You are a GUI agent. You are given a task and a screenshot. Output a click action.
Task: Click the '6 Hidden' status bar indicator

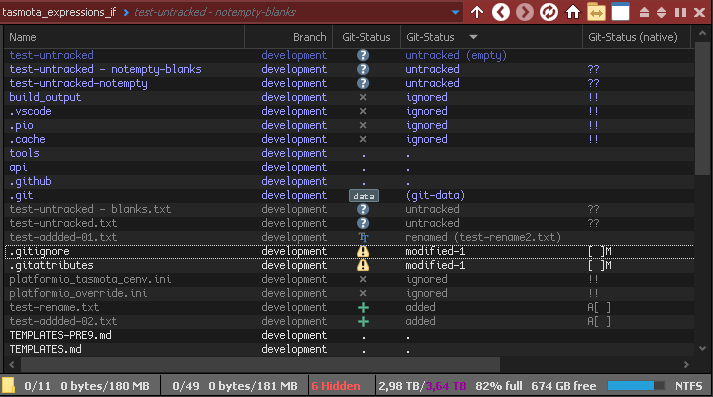pos(336,386)
